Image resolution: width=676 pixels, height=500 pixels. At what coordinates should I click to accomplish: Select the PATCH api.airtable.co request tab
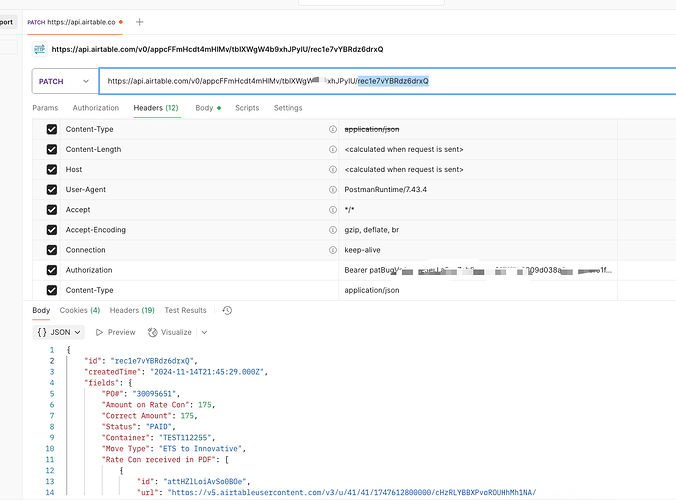click(75, 22)
